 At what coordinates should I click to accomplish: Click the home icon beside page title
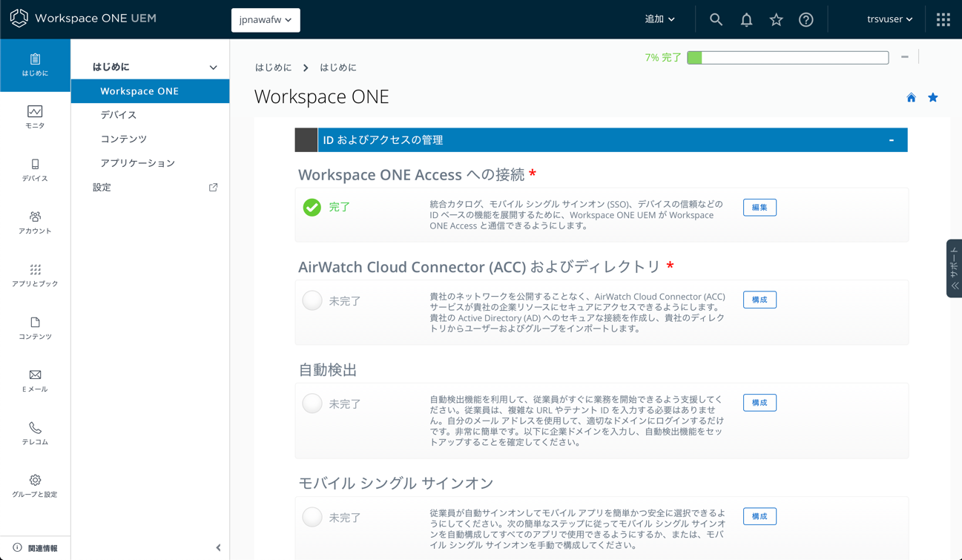(911, 98)
